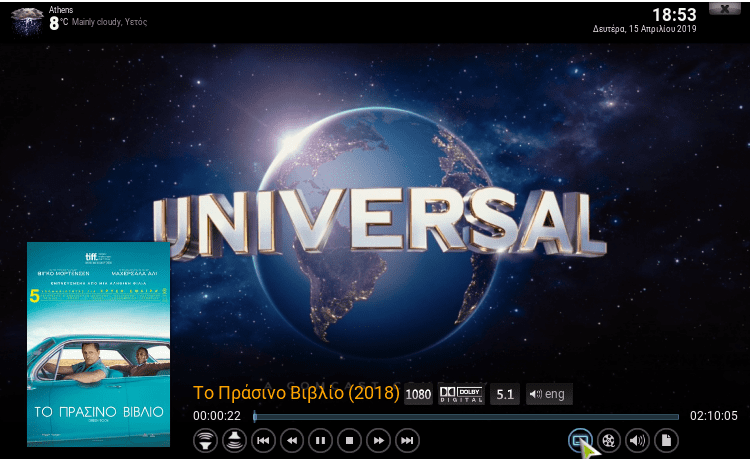Click the 5.1 channels badge

coord(505,394)
